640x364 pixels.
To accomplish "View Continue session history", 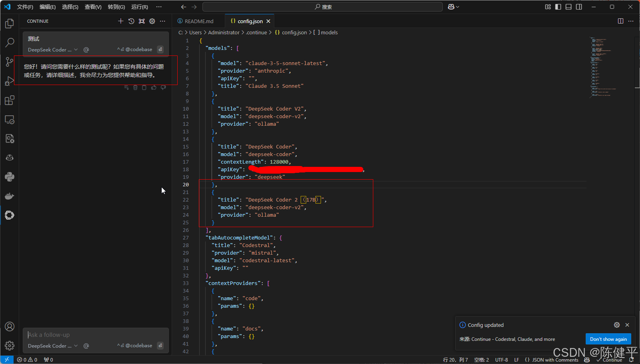I will point(131,21).
